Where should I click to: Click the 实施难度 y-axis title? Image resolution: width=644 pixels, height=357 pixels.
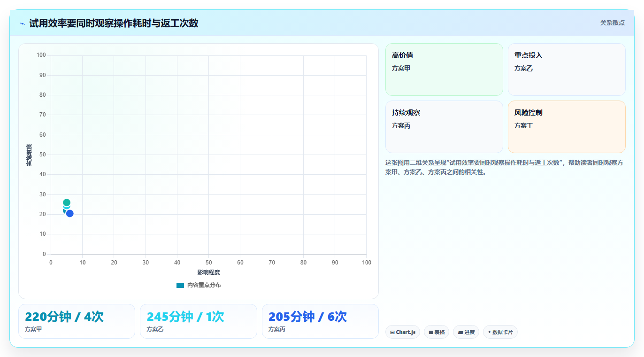[29, 155]
